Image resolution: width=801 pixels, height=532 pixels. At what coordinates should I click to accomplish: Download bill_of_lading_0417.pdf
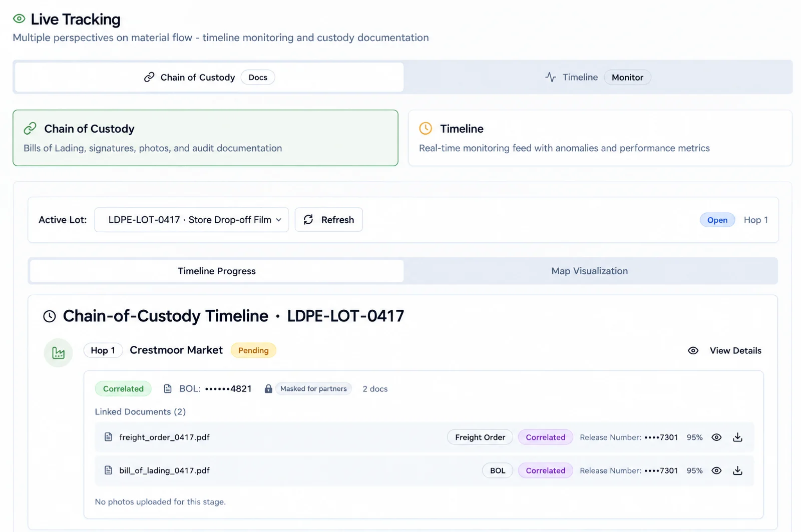pos(737,471)
